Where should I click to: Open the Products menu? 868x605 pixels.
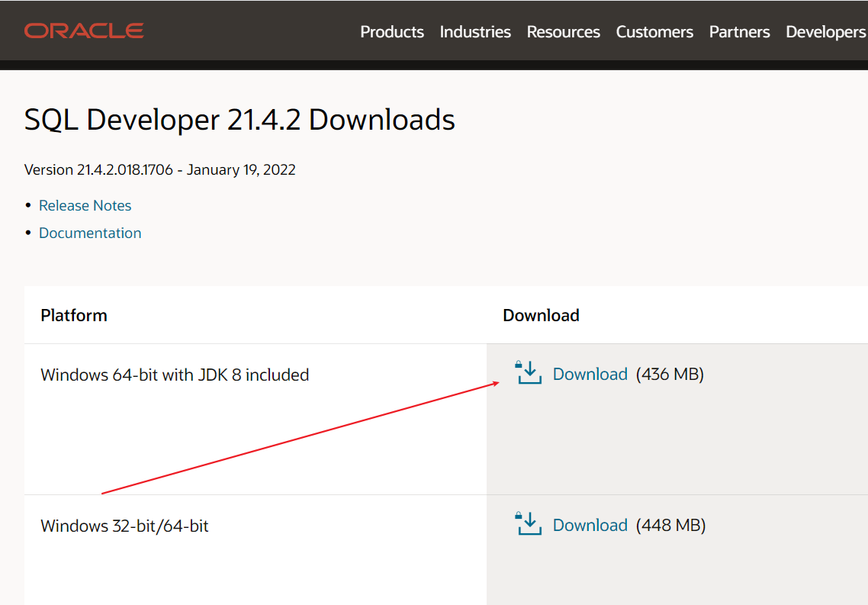pos(392,32)
